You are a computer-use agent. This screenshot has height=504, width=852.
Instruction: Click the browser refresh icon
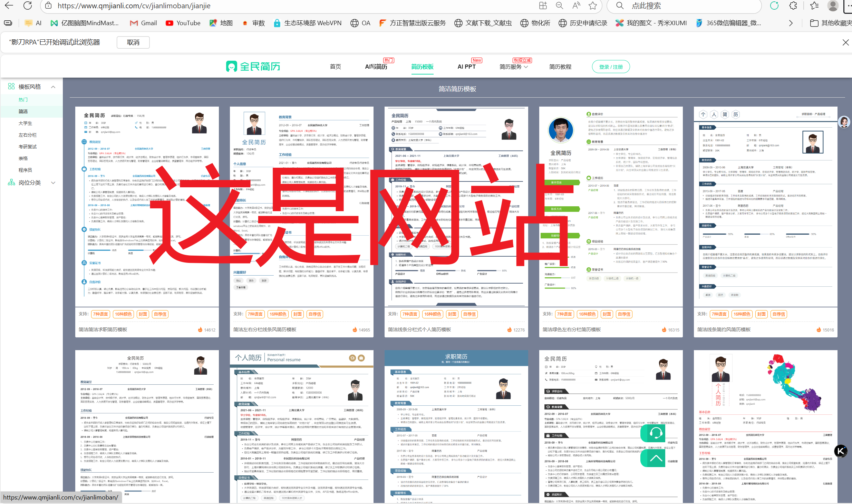pos(28,6)
